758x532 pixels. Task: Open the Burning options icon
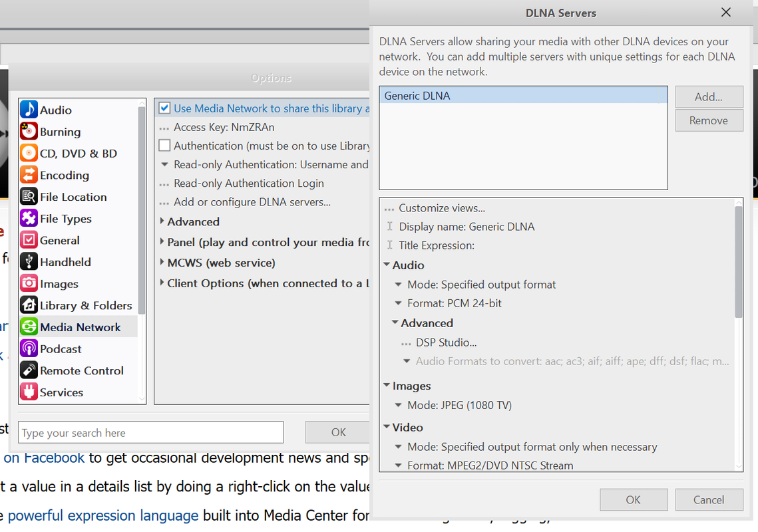coord(29,132)
